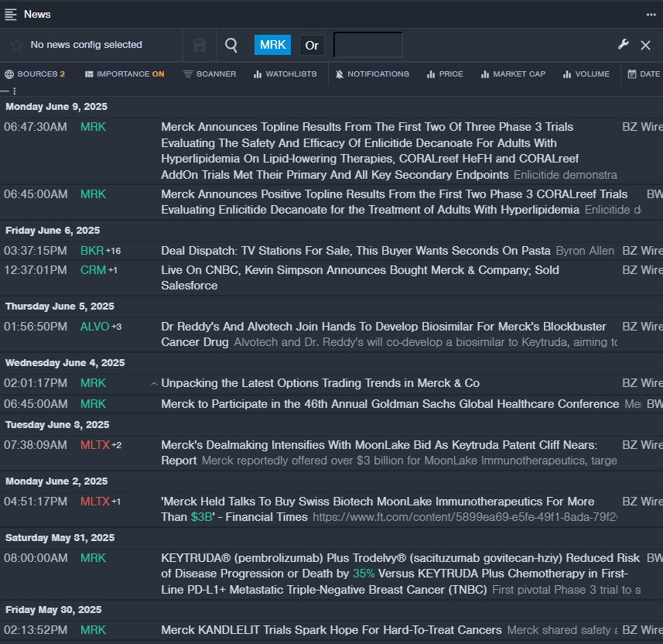Click MRK ticker on June 9 06:45:00AM row
The height and width of the screenshot is (644, 663).
point(93,194)
